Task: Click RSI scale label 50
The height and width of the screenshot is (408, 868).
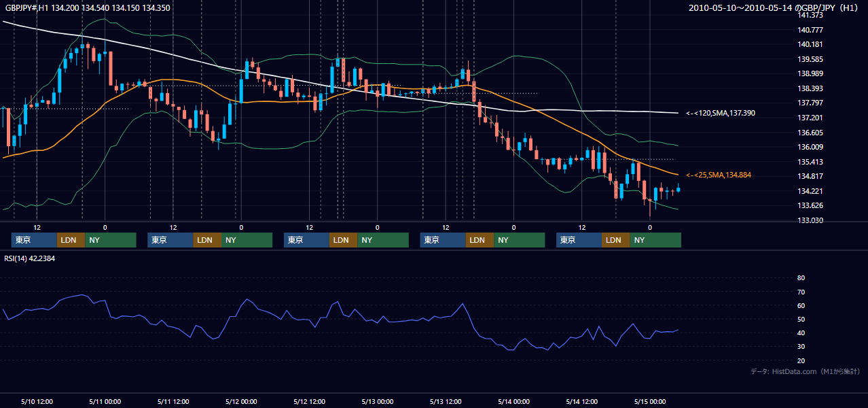Action: pos(801,319)
